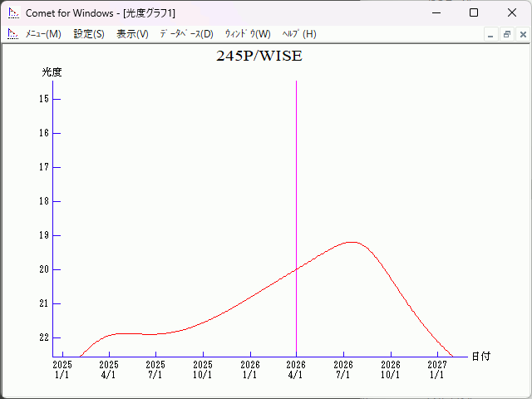The width and height of the screenshot is (532, 399).
Task: Minimize the Comet for Windows application
Action: pos(435,13)
